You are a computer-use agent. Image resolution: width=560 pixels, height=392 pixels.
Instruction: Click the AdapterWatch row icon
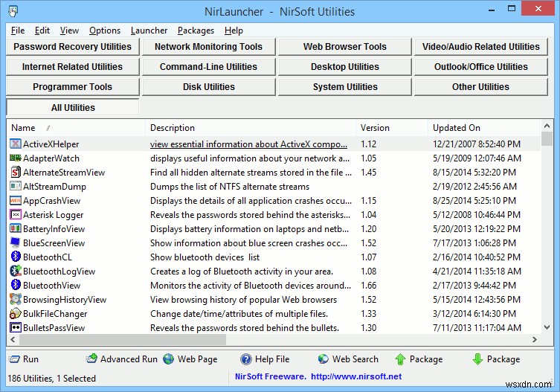[x=16, y=158]
